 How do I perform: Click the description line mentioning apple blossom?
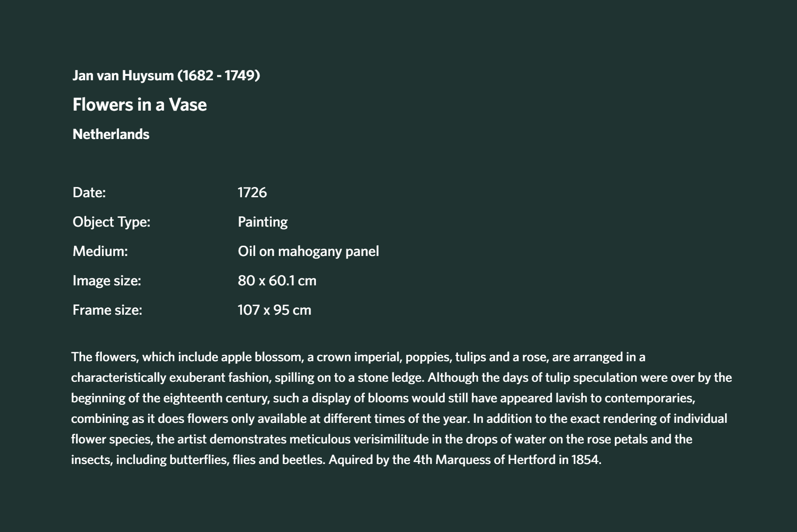pos(358,357)
